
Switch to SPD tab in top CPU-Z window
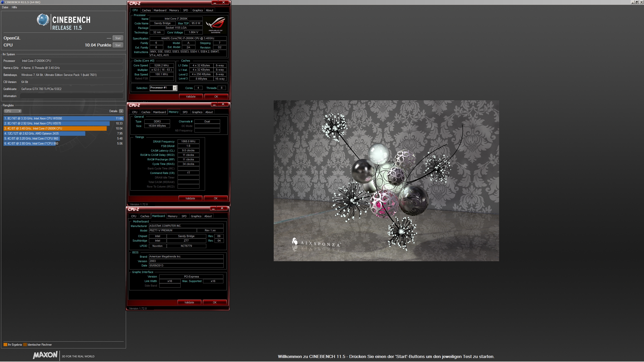pyautogui.click(x=185, y=10)
